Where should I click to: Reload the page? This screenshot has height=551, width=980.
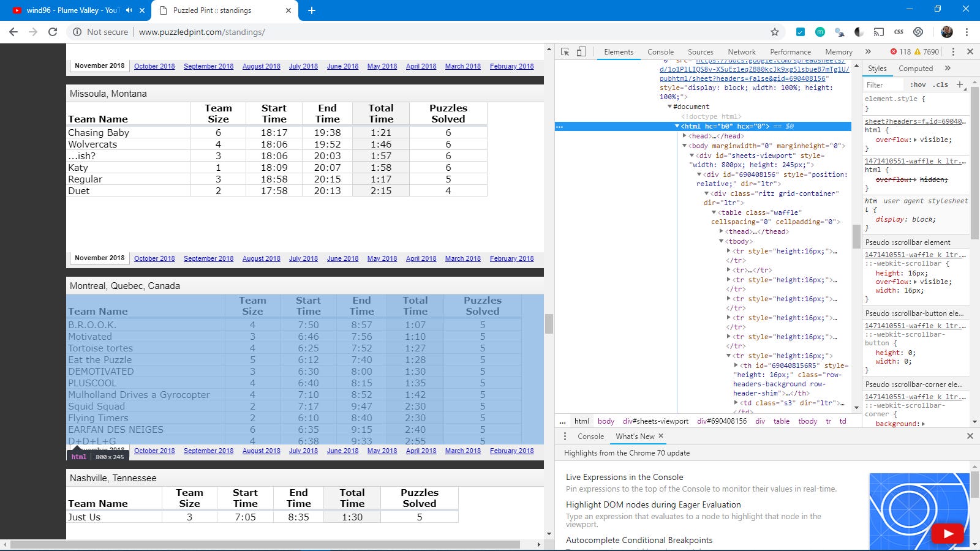point(53,32)
